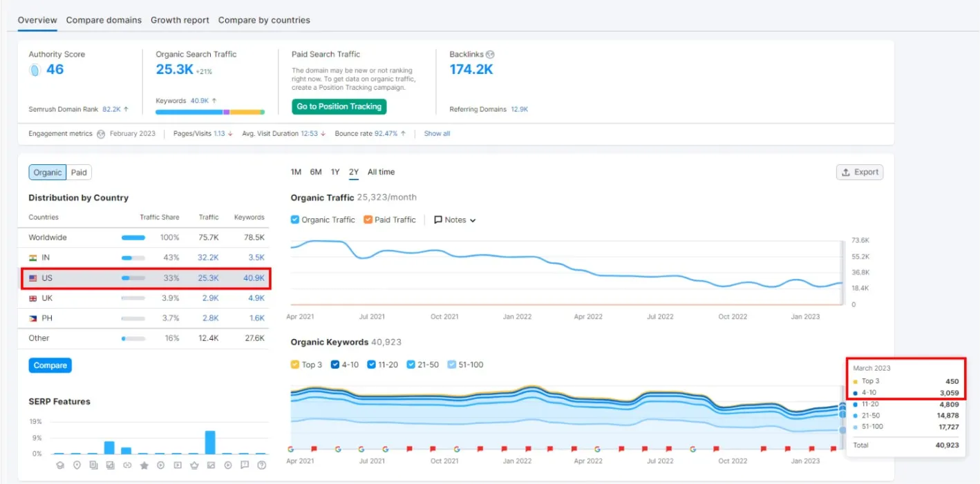This screenshot has width=980, height=484.
Task: Click the crown featured snippet SERP icon
Action: pos(194,465)
